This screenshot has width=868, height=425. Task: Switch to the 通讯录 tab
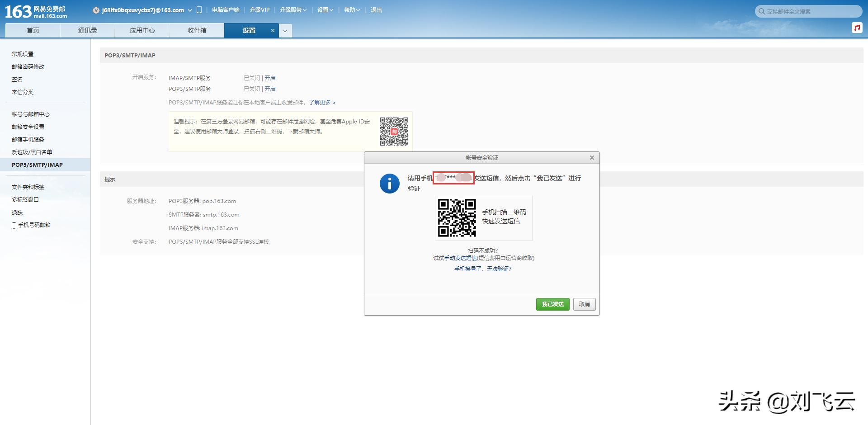point(88,30)
